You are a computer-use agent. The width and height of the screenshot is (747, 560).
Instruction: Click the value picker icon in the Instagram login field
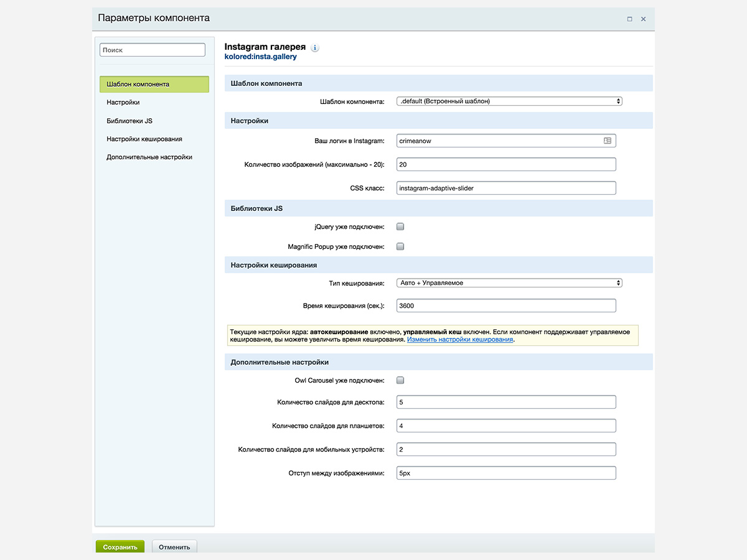pyautogui.click(x=607, y=141)
